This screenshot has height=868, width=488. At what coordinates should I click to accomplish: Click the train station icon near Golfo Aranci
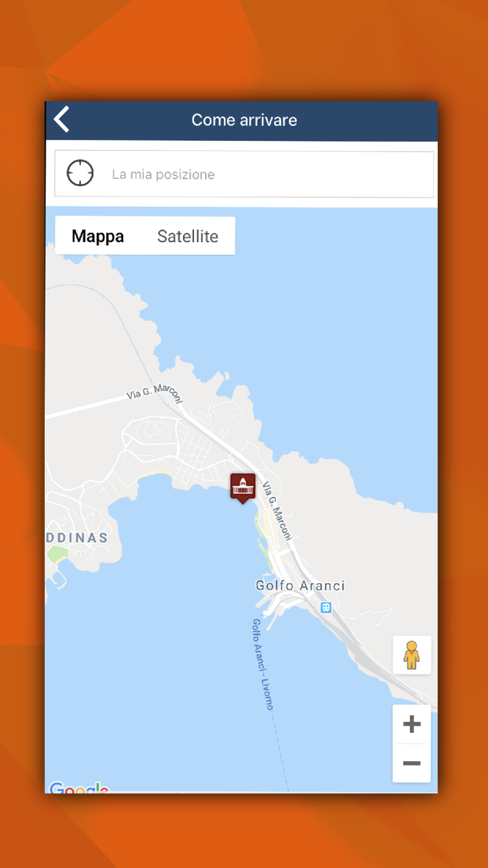326,608
